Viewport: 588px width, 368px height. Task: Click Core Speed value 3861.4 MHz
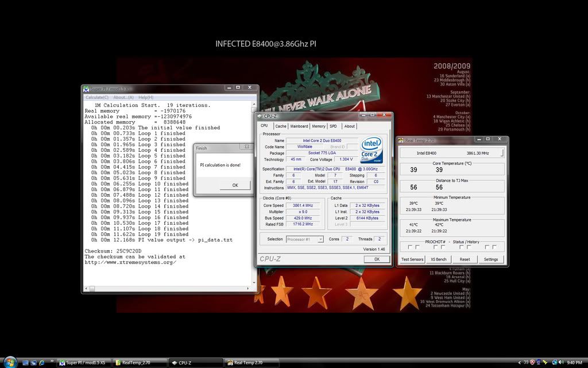(303, 205)
